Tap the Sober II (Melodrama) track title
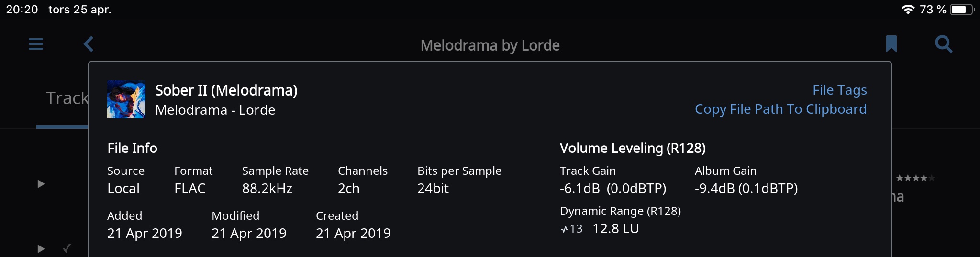Image resolution: width=980 pixels, height=257 pixels. (226, 90)
